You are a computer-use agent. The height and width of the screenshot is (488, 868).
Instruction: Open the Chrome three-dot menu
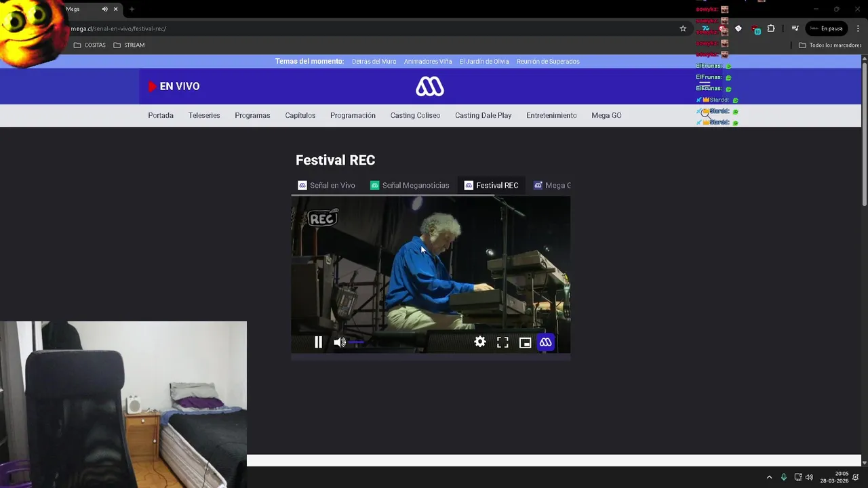point(857,28)
